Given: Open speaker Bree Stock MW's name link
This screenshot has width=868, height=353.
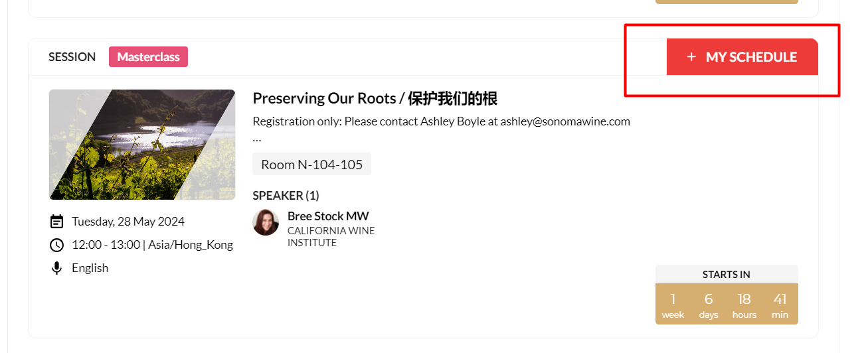Looking at the screenshot, I should tap(328, 216).
